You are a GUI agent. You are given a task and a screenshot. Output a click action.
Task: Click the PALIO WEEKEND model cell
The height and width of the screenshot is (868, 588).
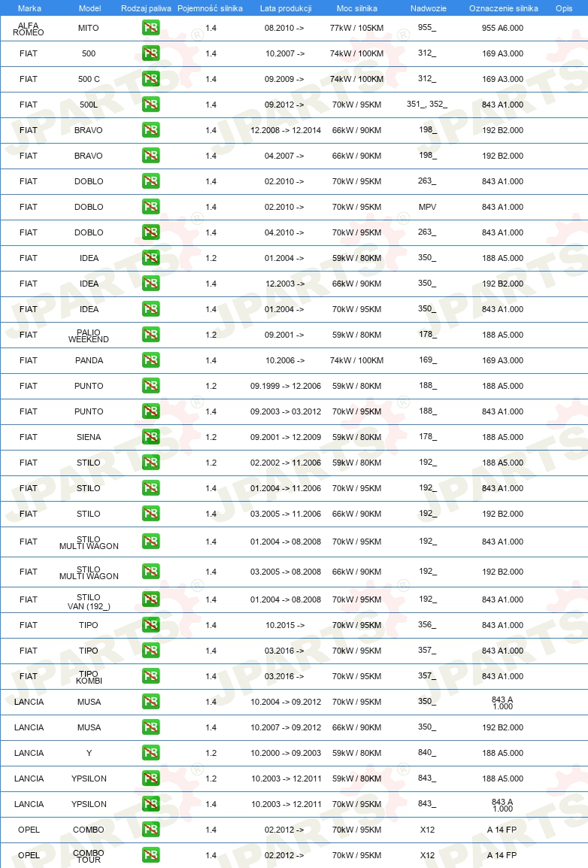(x=89, y=335)
